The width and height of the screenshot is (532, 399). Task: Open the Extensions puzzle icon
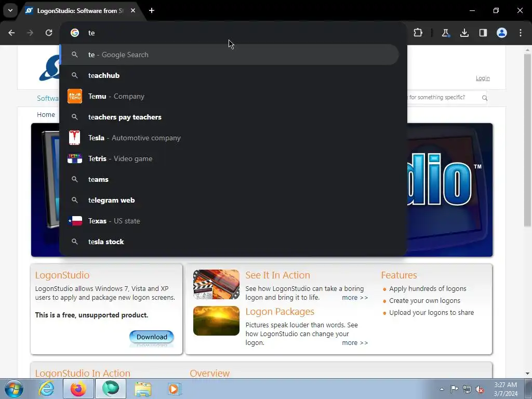point(418,33)
